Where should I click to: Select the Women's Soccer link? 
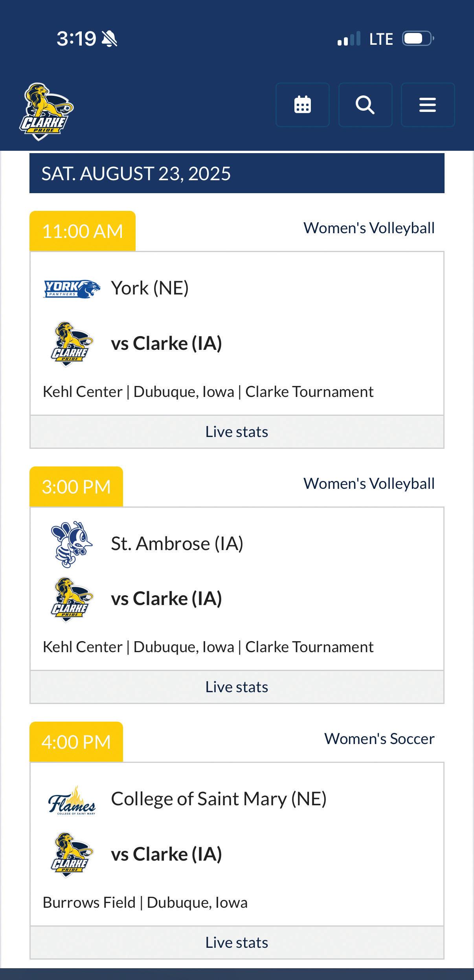379,739
